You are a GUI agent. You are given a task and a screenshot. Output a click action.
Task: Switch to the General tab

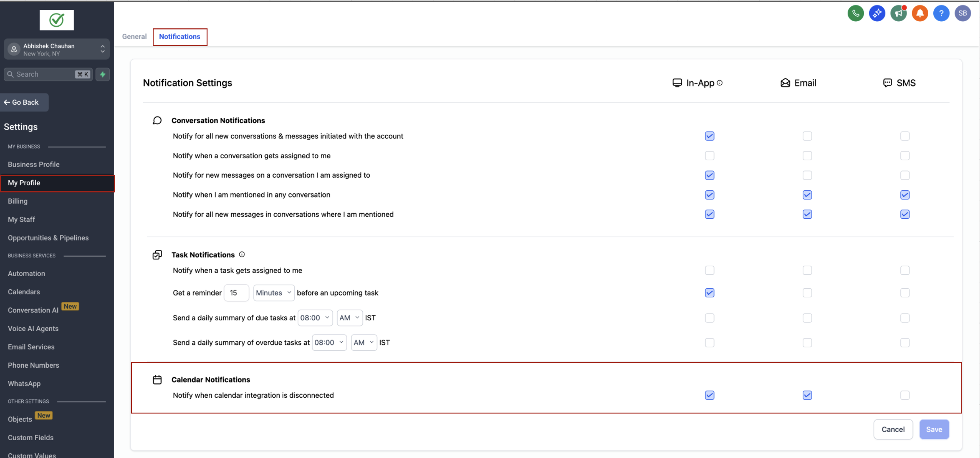pyautogui.click(x=134, y=36)
